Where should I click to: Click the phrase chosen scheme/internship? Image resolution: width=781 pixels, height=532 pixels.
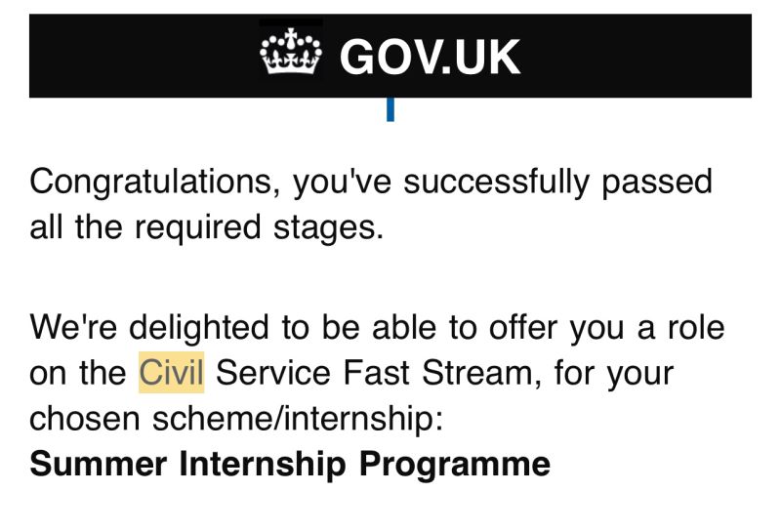236,420
